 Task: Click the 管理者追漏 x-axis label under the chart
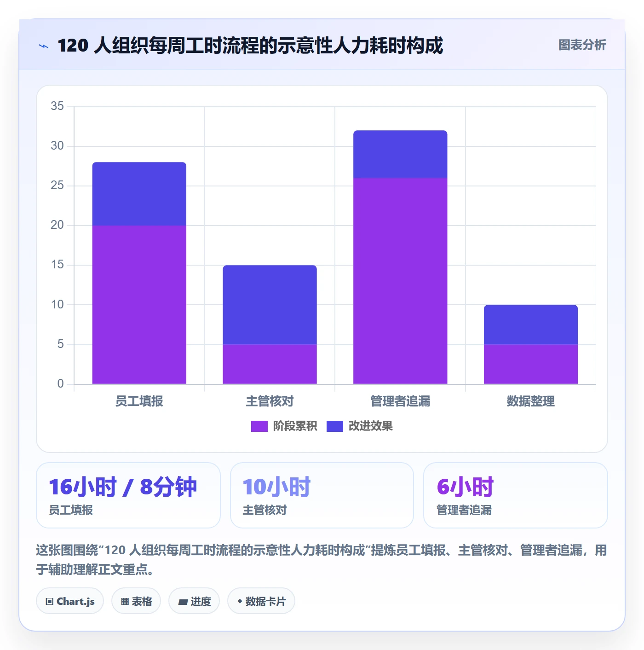point(400,401)
